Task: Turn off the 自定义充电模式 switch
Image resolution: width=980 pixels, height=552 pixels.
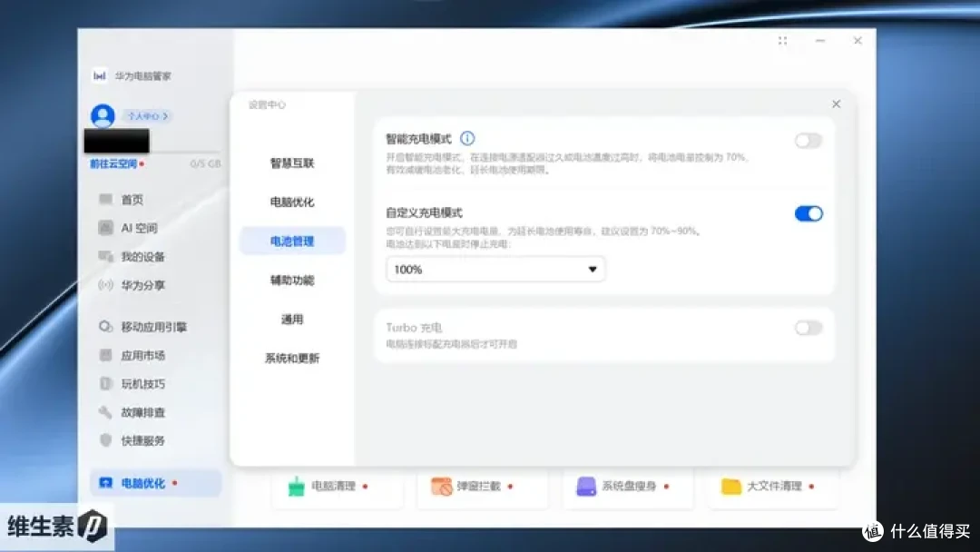Action: click(x=808, y=213)
